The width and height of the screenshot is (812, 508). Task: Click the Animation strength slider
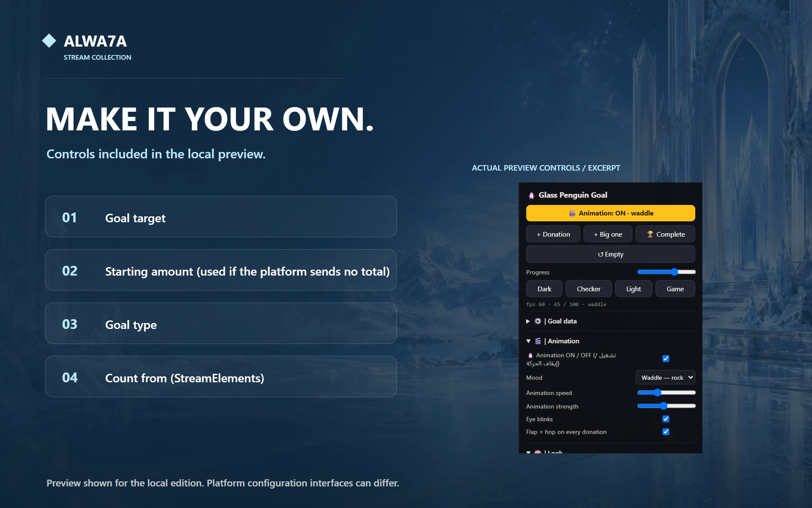coord(666,406)
